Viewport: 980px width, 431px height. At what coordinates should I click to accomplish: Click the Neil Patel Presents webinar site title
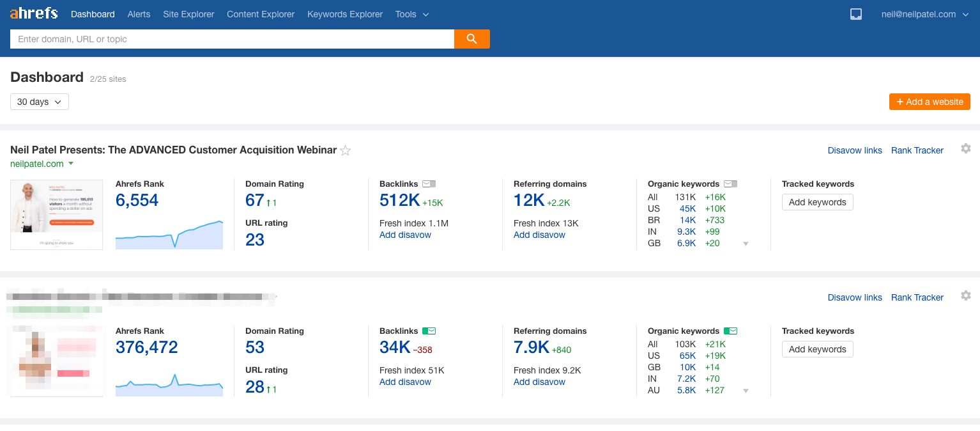173,150
